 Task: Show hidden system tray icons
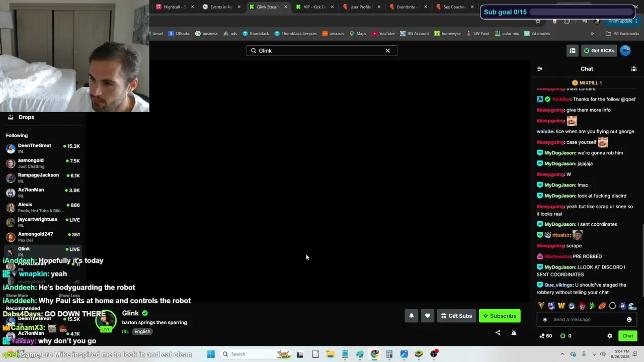pos(563,354)
